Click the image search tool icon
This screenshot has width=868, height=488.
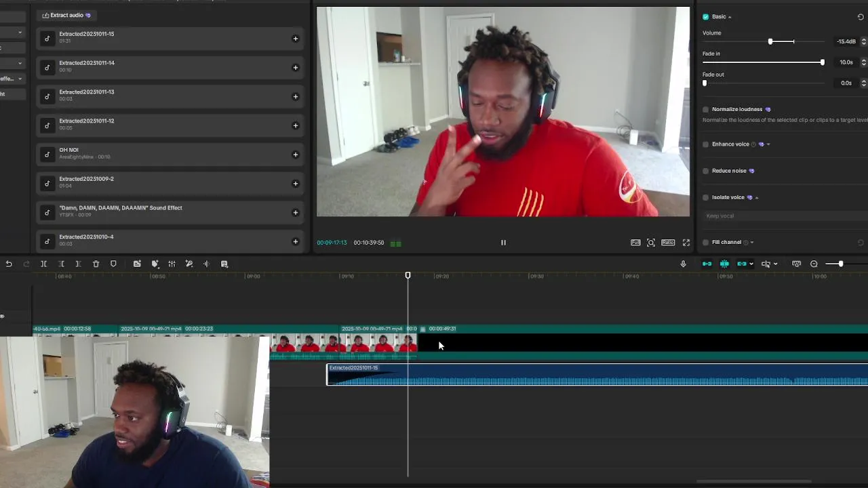pyautogui.click(x=224, y=264)
